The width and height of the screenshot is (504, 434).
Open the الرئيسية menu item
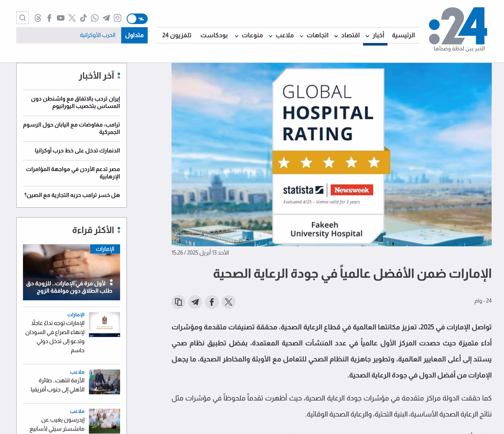coord(403,36)
